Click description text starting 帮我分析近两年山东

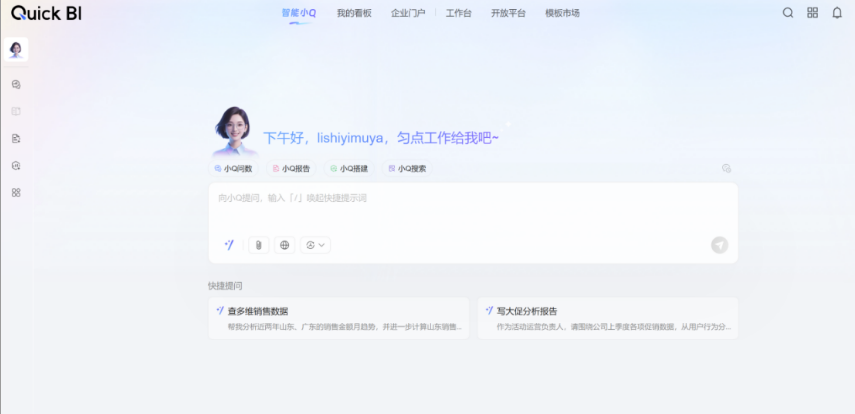345,327
